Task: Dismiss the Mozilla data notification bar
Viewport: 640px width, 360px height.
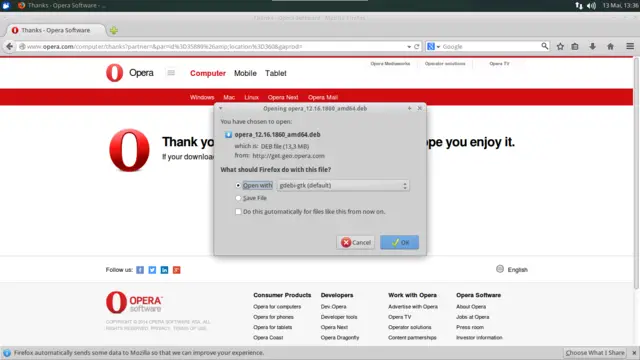Action: [634, 353]
